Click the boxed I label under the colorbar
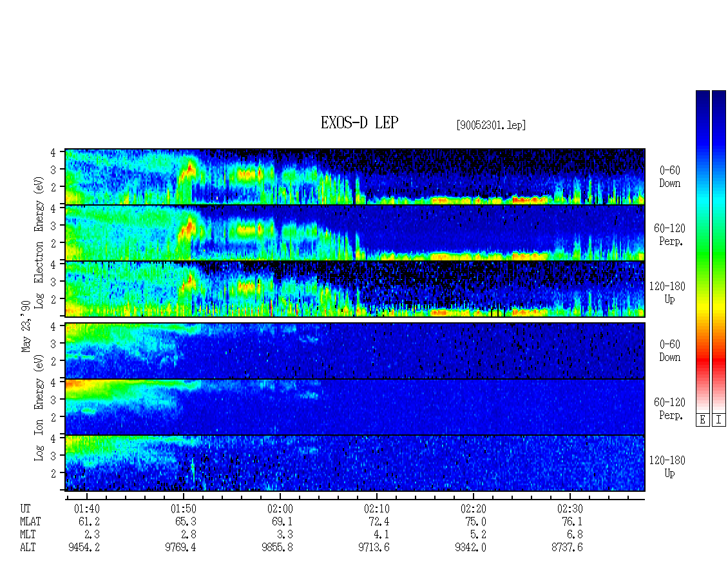The image size is (728, 564). 719,420
